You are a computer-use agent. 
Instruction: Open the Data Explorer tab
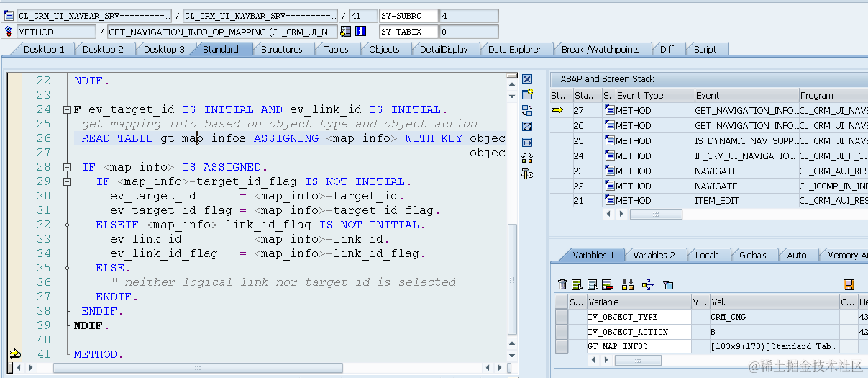(x=514, y=49)
